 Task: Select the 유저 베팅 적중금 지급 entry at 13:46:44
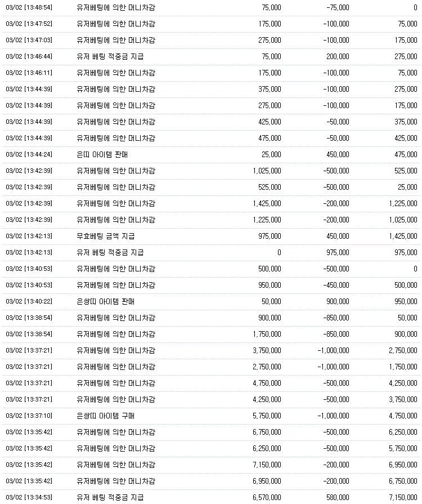pyautogui.click(x=110, y=56)
